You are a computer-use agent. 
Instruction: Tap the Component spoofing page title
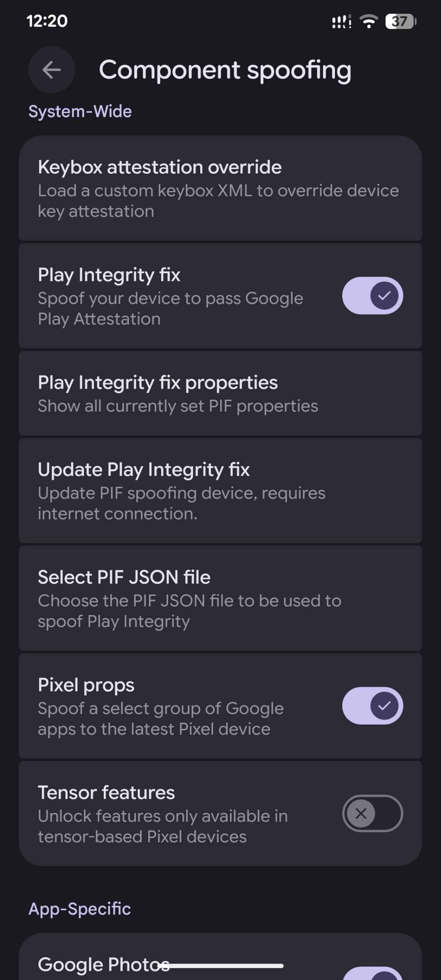225,70
